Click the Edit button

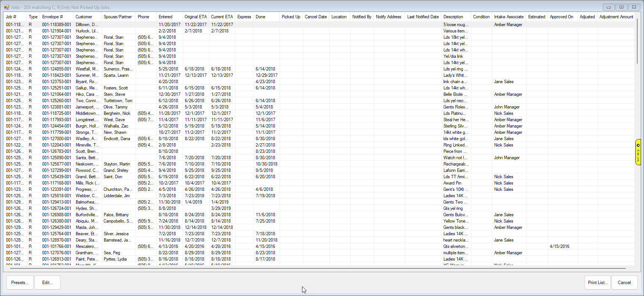click(47, 283)
